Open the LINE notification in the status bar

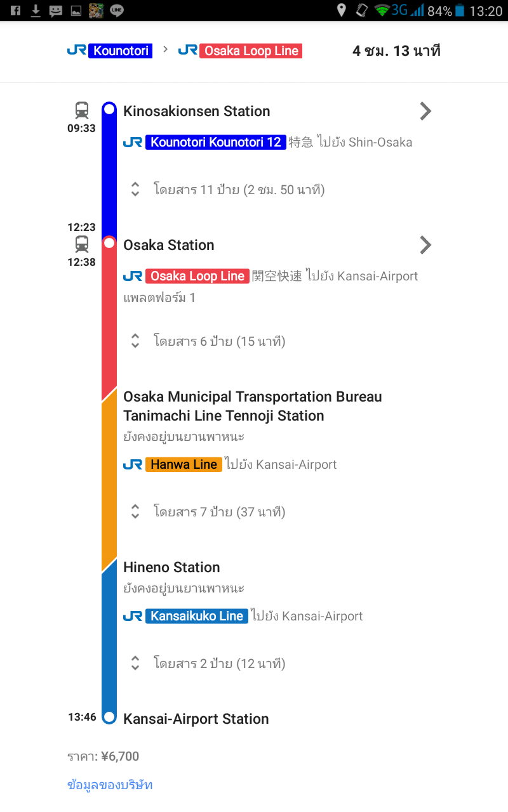click(117, 11)
